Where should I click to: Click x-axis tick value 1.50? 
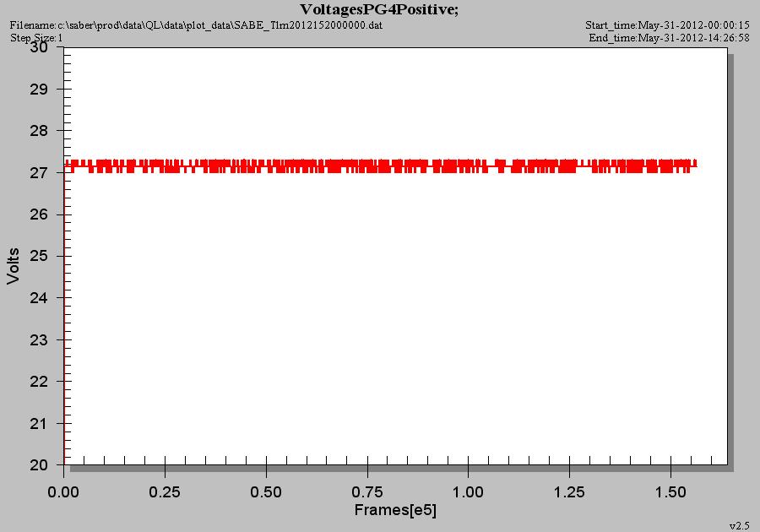[670, 492]
